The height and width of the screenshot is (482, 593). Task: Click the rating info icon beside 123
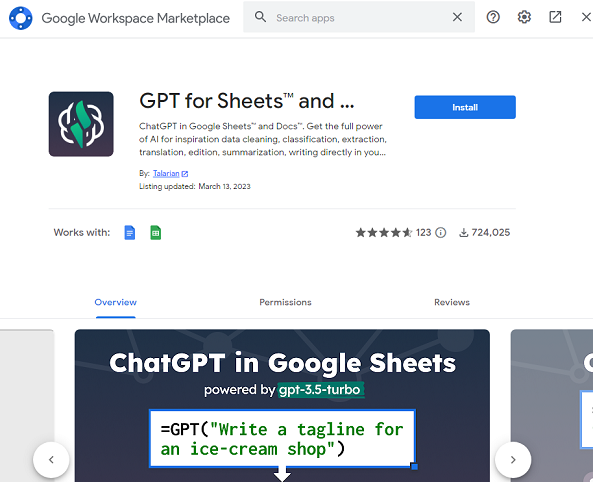coord(441,232)
